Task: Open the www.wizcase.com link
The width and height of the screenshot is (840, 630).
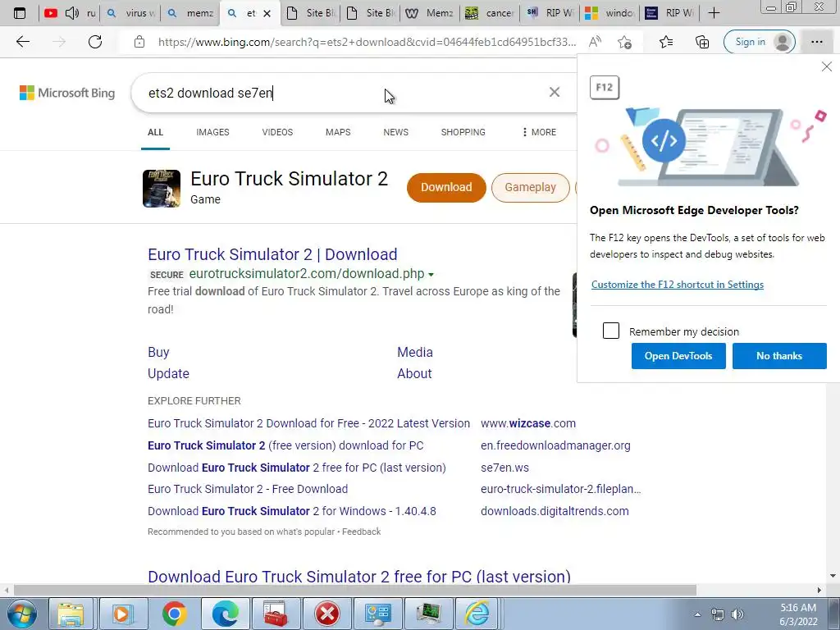Action: coord(528,423)
